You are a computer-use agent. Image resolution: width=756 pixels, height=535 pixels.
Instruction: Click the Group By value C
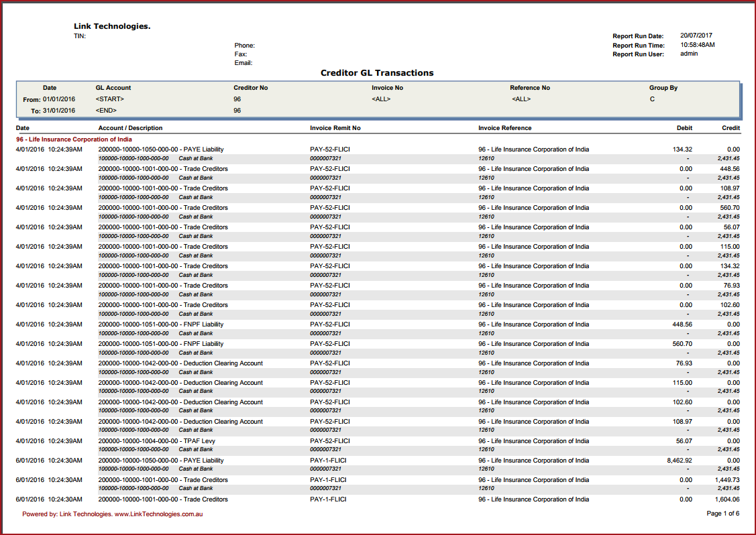point(652,99)
